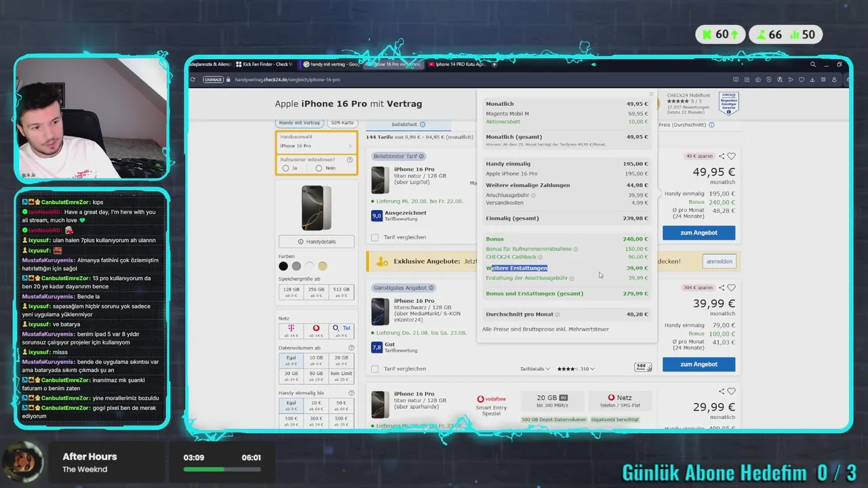Screen dimensions: 868x488
Task: Favorite the 39,99 € offer heart
Action: click(x=731, y=288)
